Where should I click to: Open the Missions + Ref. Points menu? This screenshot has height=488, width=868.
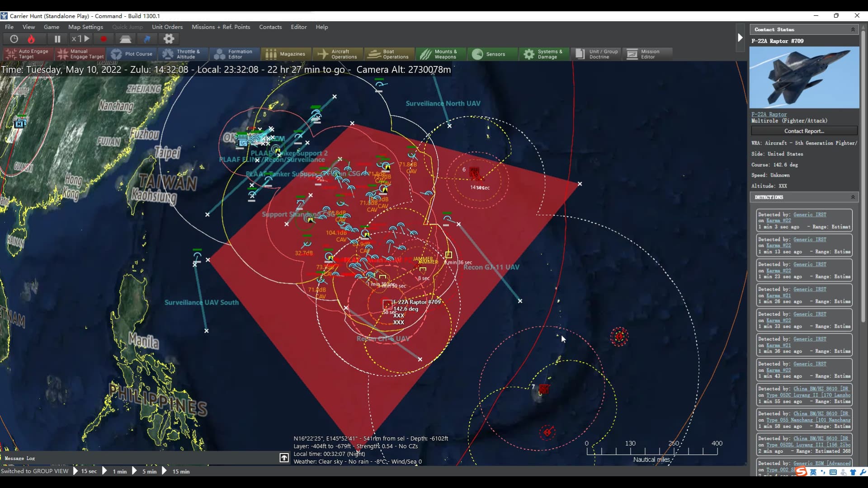(x=221, y=27)
